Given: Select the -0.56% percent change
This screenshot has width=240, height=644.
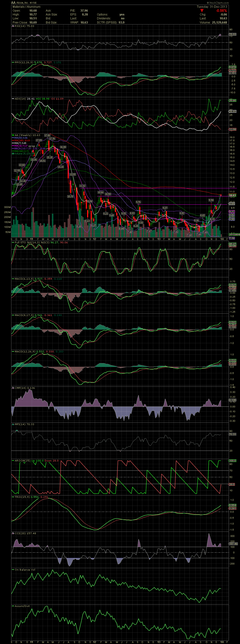Looking at the screenshot, I should [222, 11].
